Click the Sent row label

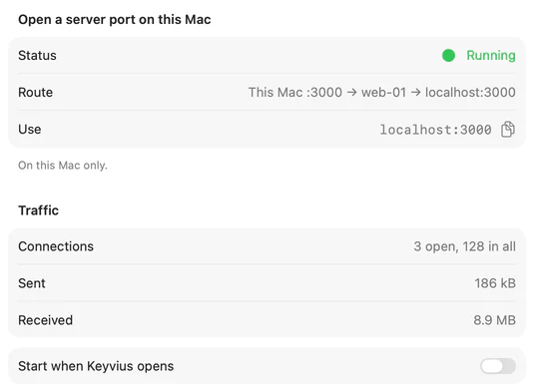(32, 283)
